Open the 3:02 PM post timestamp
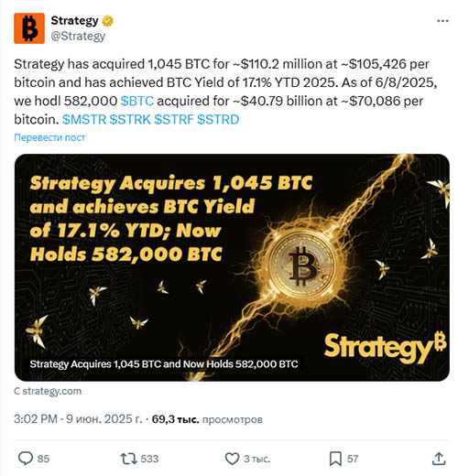The height and width of the screenshot is (476, 458). pos(36,419)
